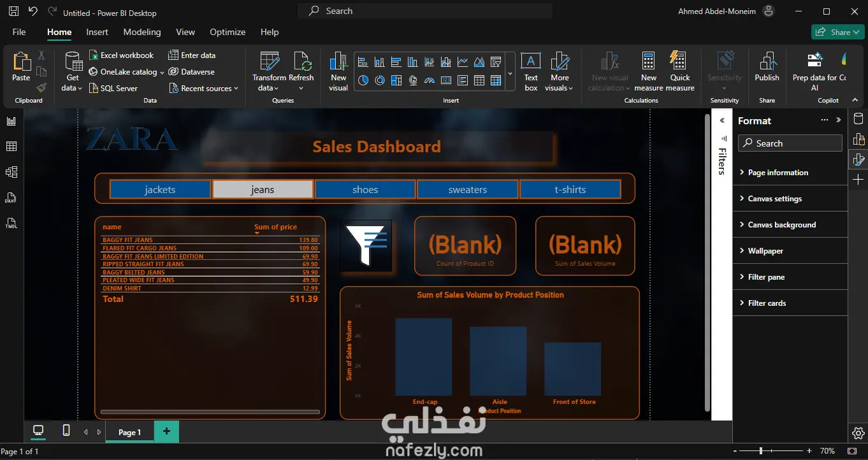This screenshot has width=868, height=460.
Task: Publish the report
Action: pos(767,67)
